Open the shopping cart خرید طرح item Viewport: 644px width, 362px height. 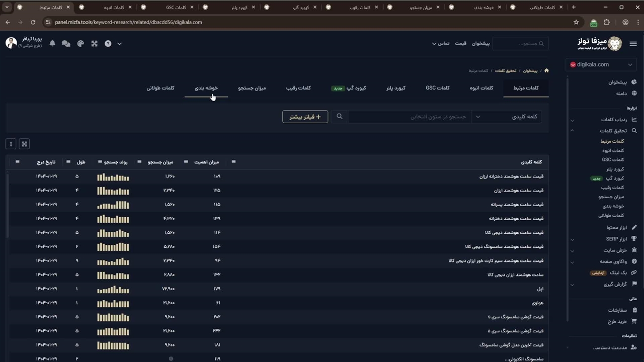point(617,321)
